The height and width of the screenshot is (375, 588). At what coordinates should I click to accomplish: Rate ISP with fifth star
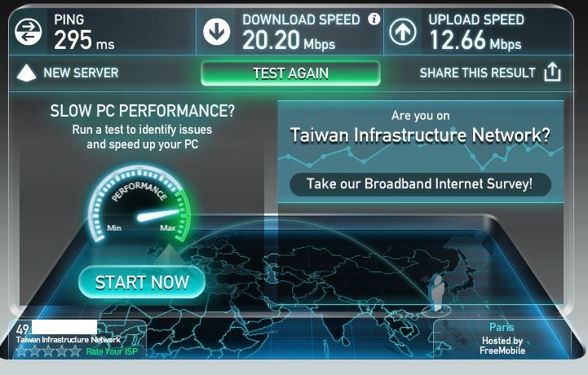[75, 351]
